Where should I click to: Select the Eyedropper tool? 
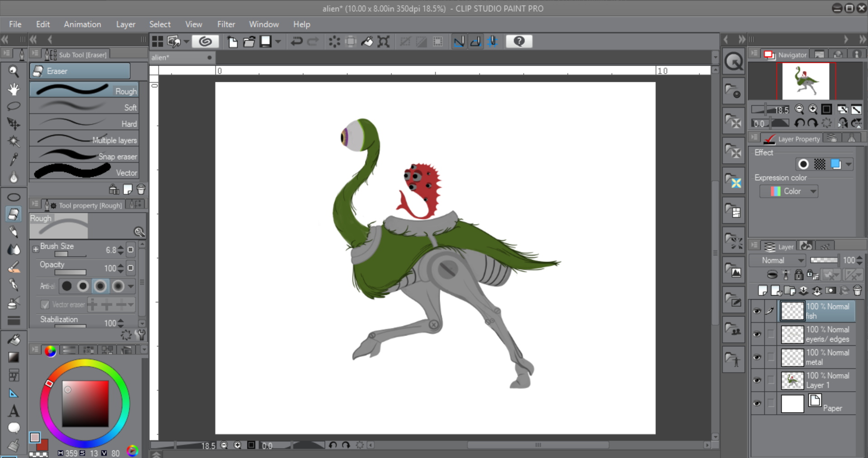[14, 159]
